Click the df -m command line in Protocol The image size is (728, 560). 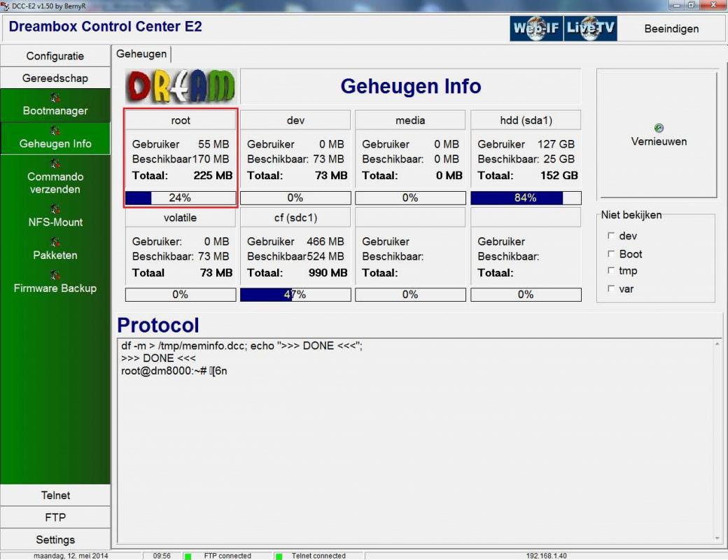click(x=241, y=346)
